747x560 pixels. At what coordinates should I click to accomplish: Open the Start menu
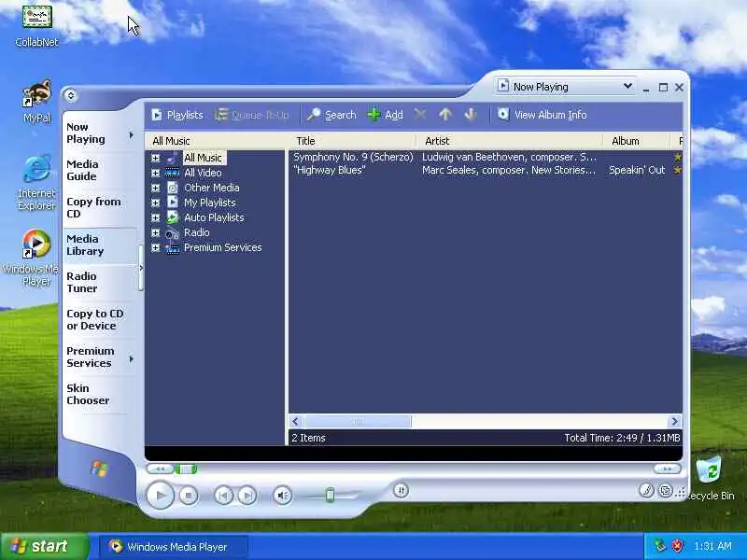(44, 546)
